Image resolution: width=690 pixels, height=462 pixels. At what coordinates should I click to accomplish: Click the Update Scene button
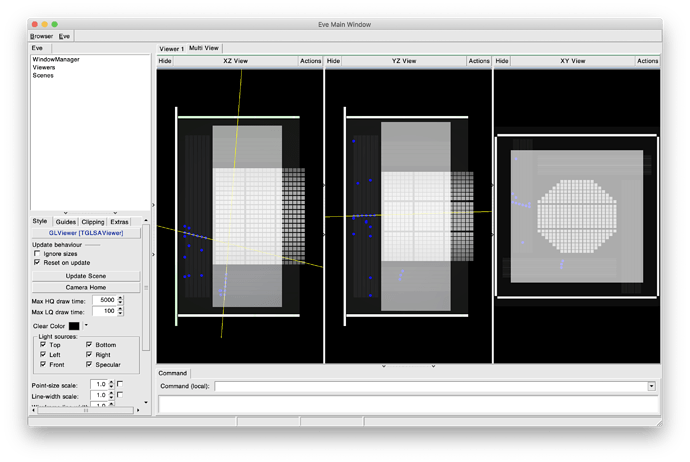[x=86, y=276]
